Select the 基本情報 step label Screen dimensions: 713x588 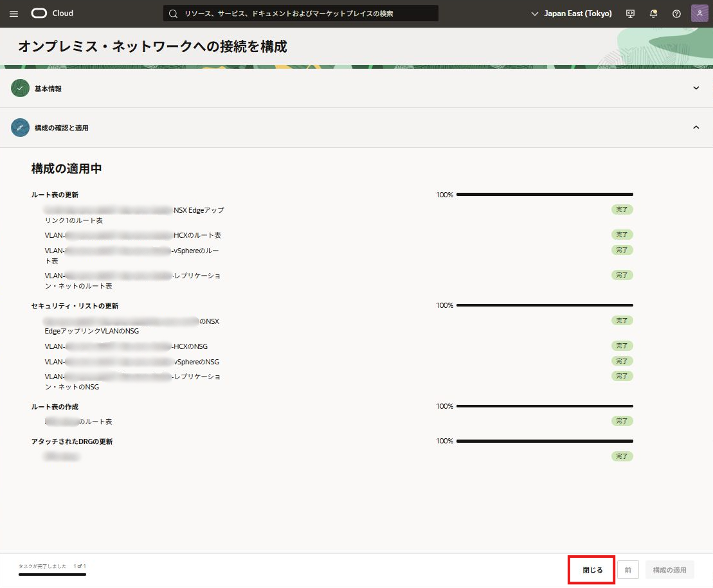(48, 89)
